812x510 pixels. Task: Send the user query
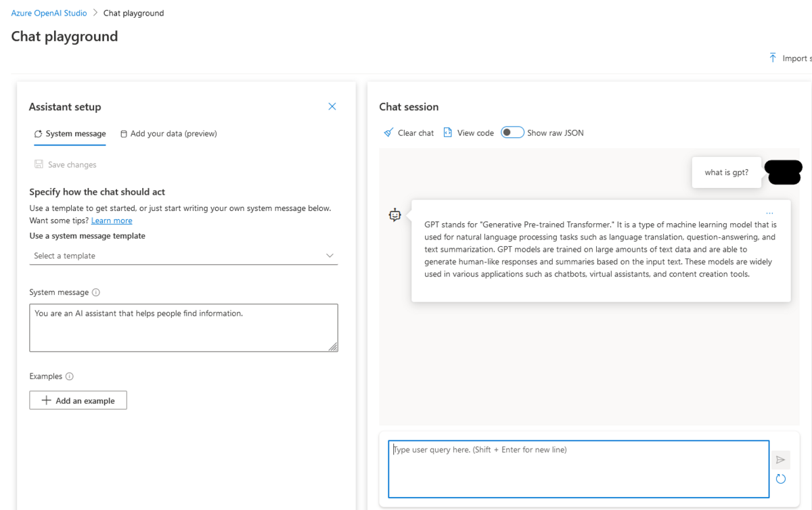pos(780,459)
